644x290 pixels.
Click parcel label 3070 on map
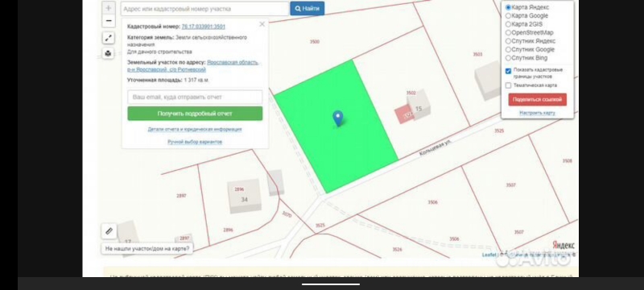pos(287,214)
